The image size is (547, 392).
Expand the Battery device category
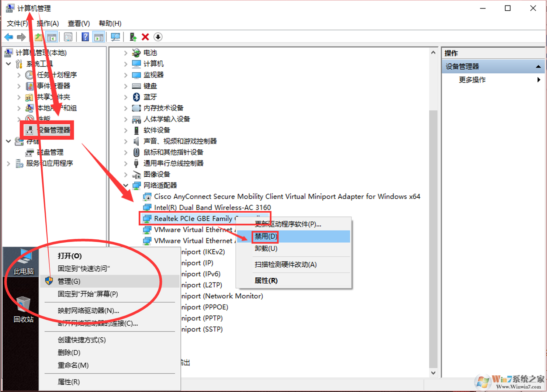click(125, 53)
